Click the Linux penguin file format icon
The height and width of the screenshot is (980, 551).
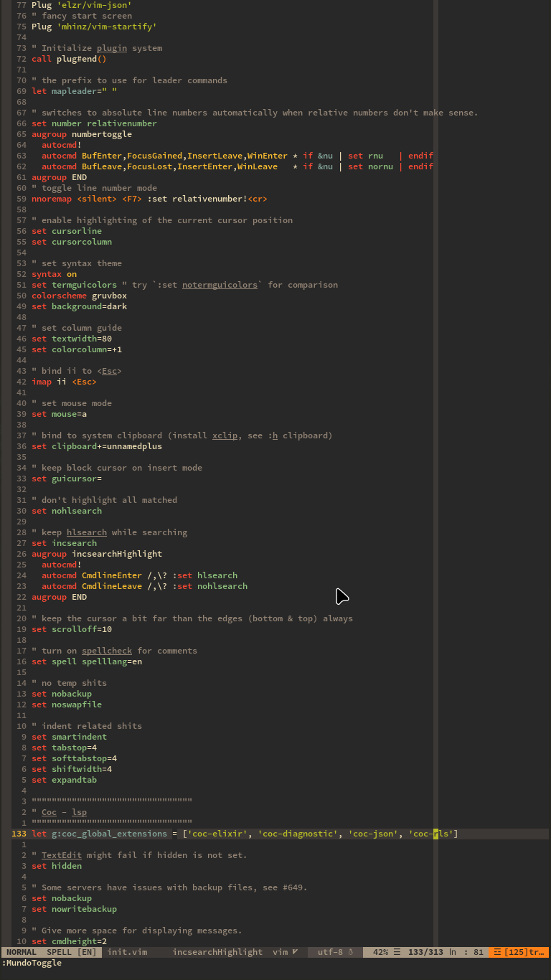(x=351, y=952)
